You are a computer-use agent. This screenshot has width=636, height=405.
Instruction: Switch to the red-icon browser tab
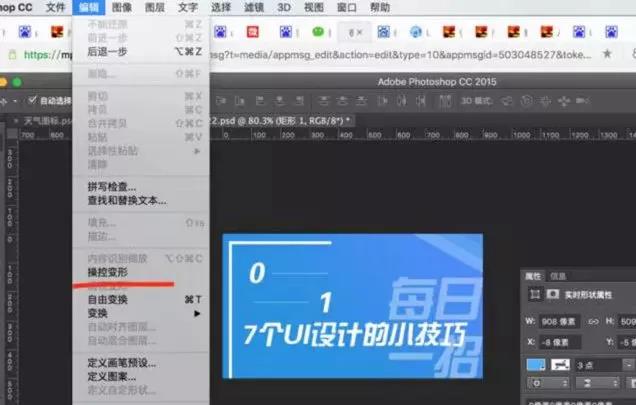pos(253,32)
